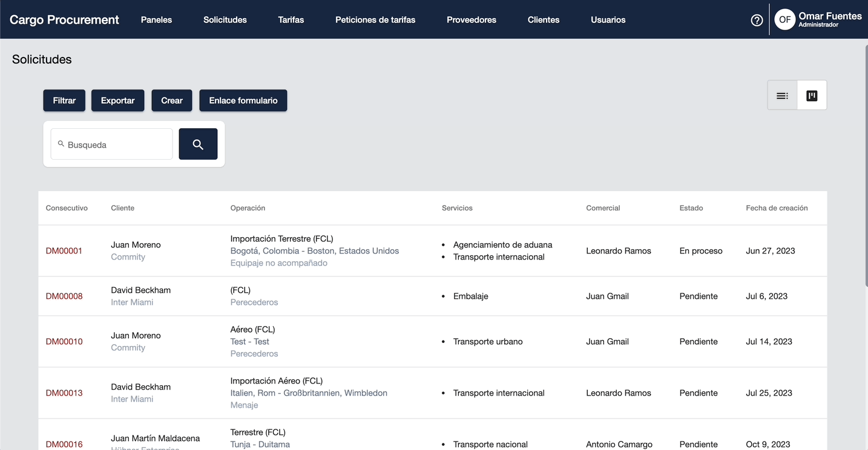Click the Exportar button
Viewport: 868px width, 450px height.
tap(117, 100)
